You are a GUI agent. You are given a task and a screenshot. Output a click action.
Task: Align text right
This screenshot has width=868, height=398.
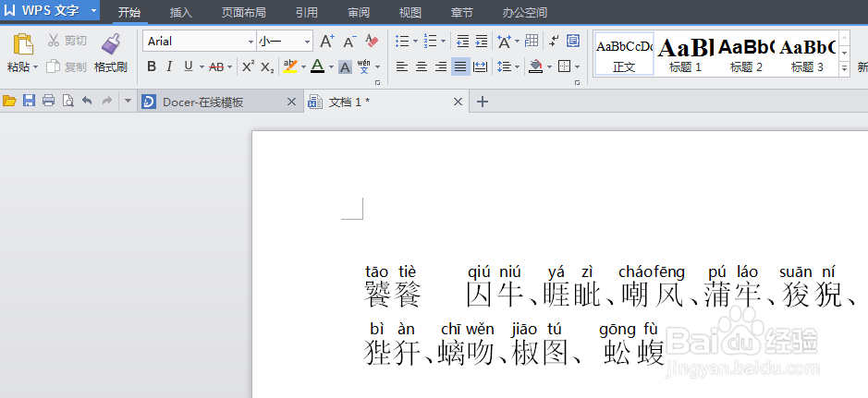tap(441, 66)
